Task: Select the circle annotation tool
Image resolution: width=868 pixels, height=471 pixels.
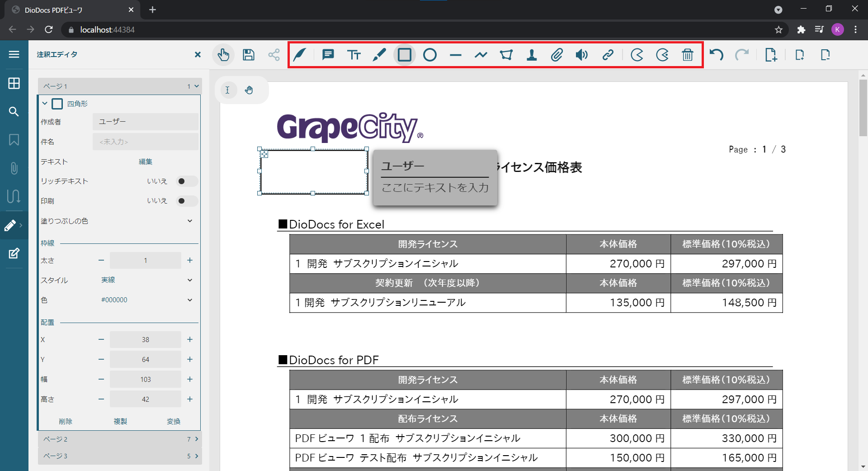Action: (x=430, y=55)
